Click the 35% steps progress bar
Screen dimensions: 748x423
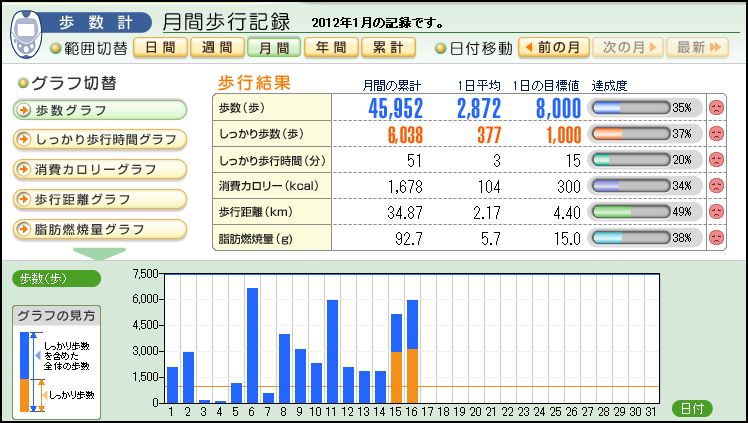pos(631,108)
